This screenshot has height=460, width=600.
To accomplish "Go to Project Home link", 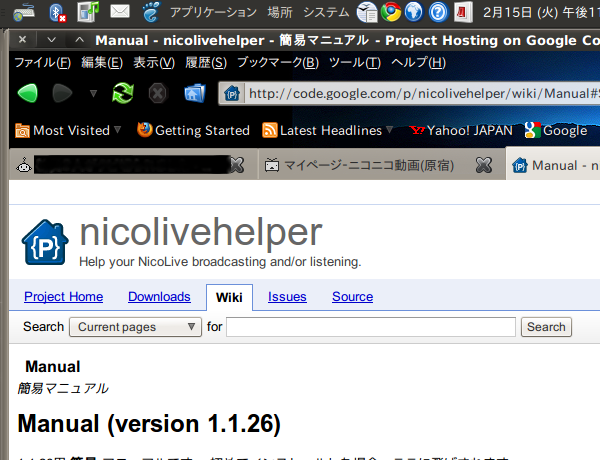I will [x=64, y=297].
